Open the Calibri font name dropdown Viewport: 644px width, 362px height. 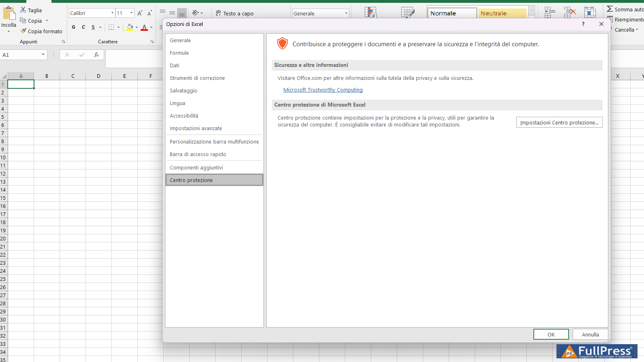(112, 13)
